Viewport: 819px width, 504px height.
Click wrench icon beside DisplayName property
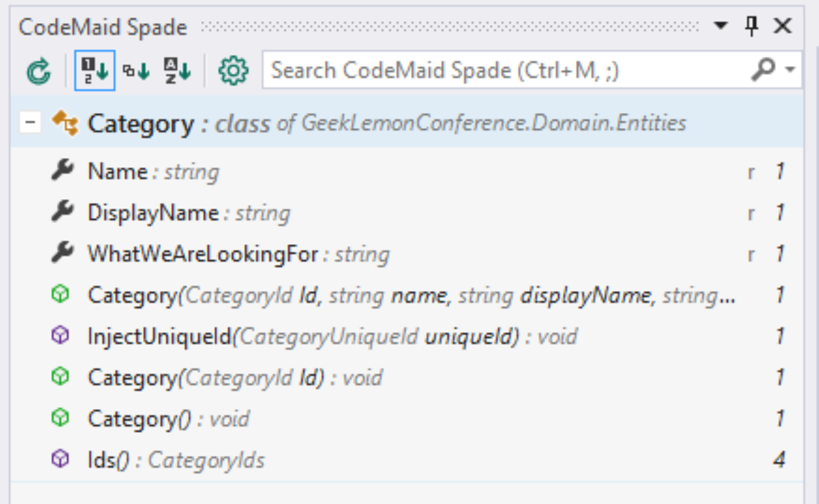62,212
